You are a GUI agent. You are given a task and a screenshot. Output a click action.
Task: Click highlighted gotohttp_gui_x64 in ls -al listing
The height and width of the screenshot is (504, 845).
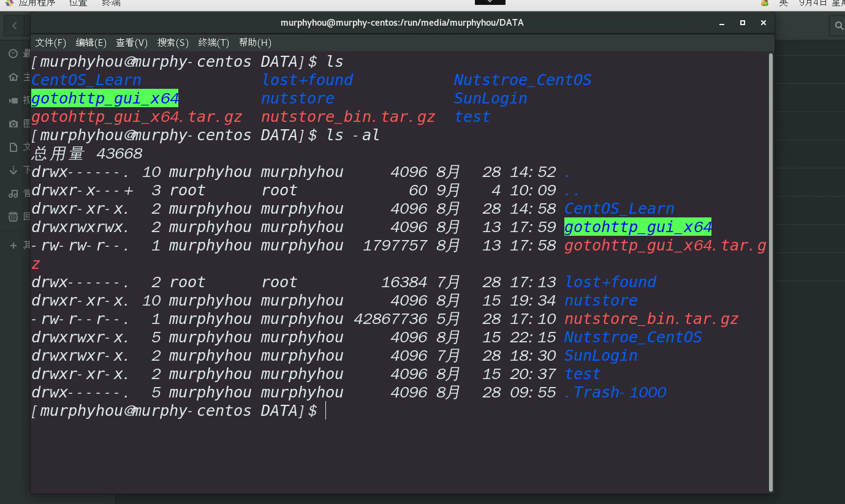click(638, 227)
